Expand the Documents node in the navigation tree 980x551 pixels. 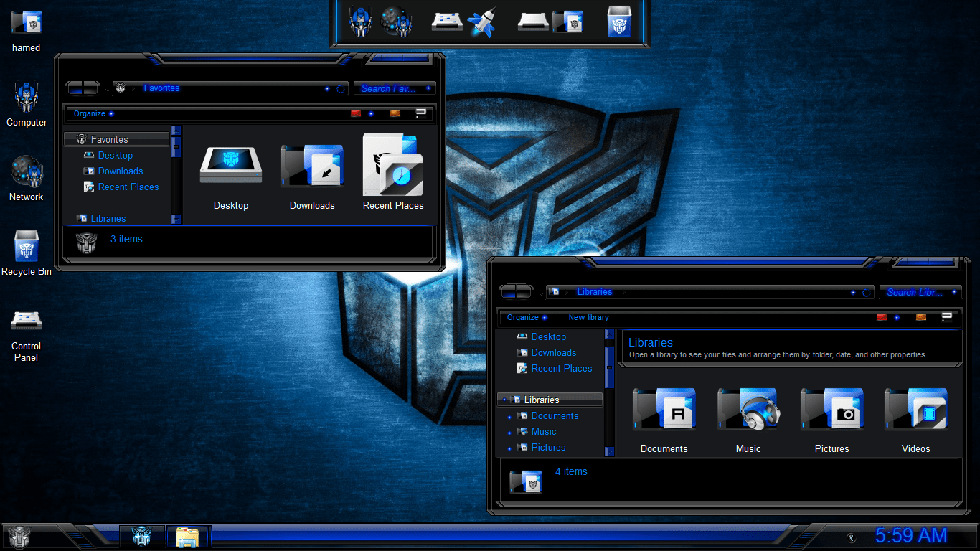click(509, 416)
